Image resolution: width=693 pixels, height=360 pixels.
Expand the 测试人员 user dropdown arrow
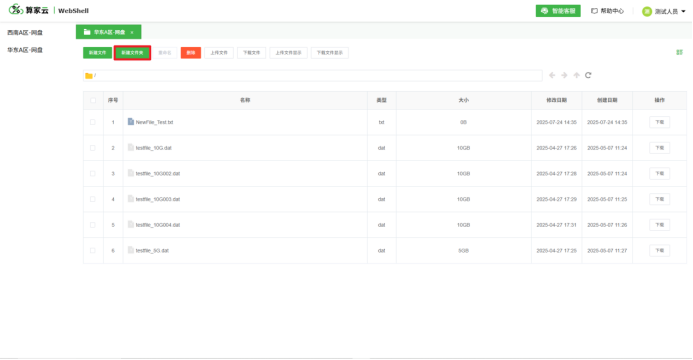pos(683,11)
